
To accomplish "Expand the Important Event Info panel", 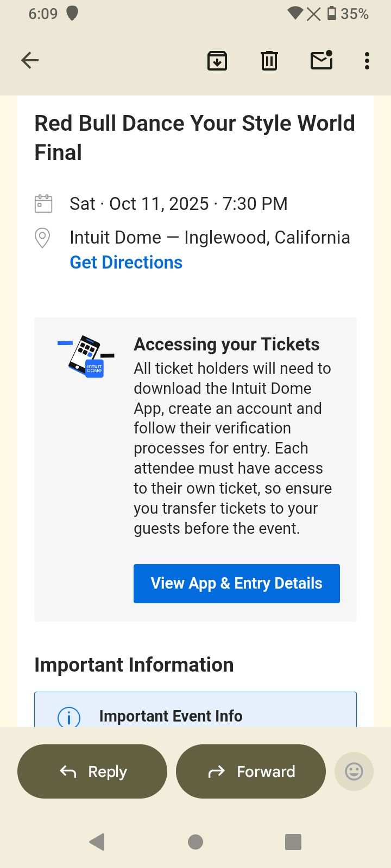I will 195,710.
